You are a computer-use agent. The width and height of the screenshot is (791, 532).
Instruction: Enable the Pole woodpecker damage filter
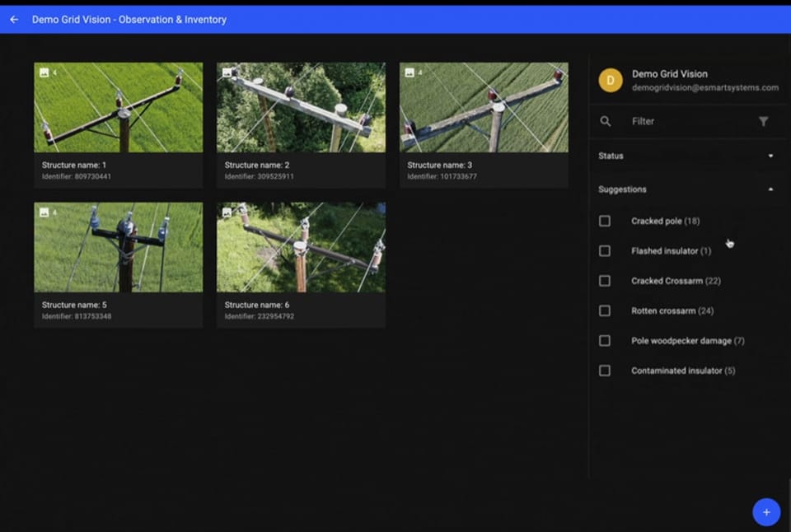(x=604, y=340)
